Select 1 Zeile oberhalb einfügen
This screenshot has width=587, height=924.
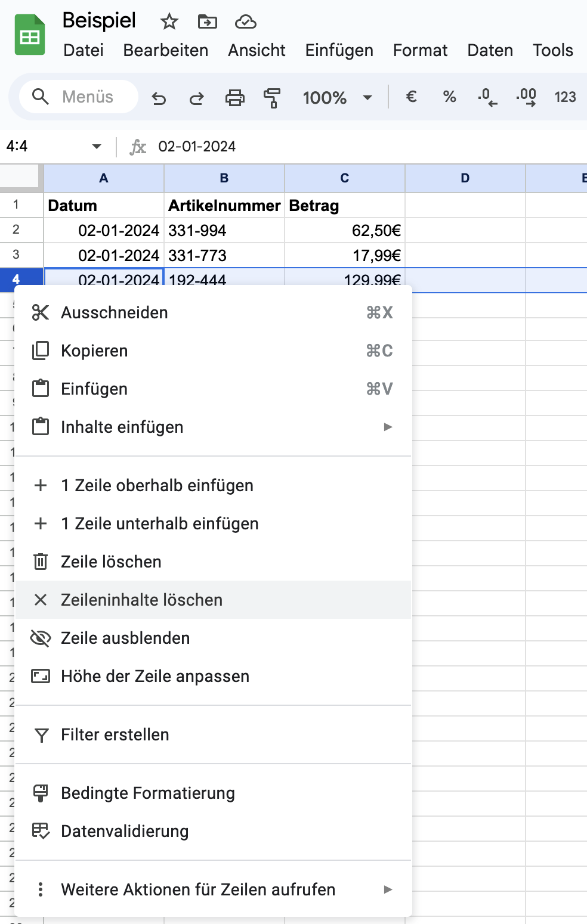[x=213, y=485]
